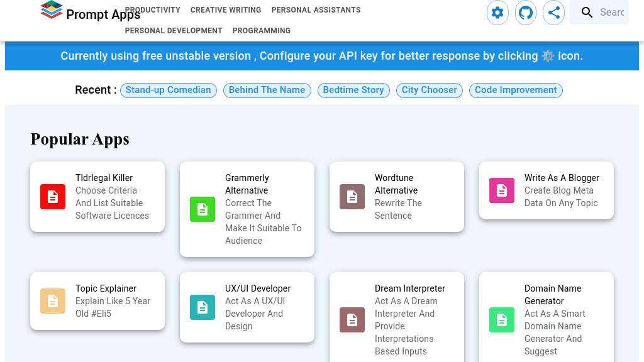Image resolution: width=644 pixels, height=362 pixels.
Task: Click the Grammerly Alternative green file icon
Action: click(x=203, y=209)
